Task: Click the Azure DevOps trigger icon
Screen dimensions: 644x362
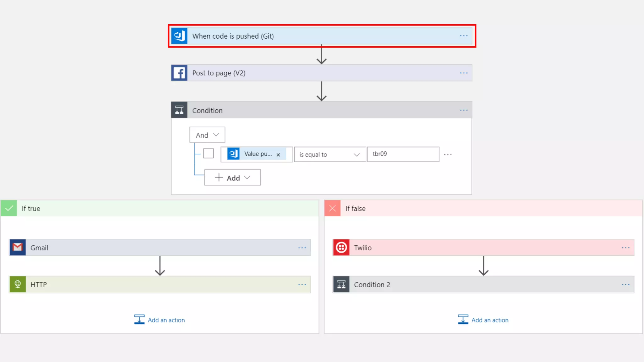Action: coord(179,36)
